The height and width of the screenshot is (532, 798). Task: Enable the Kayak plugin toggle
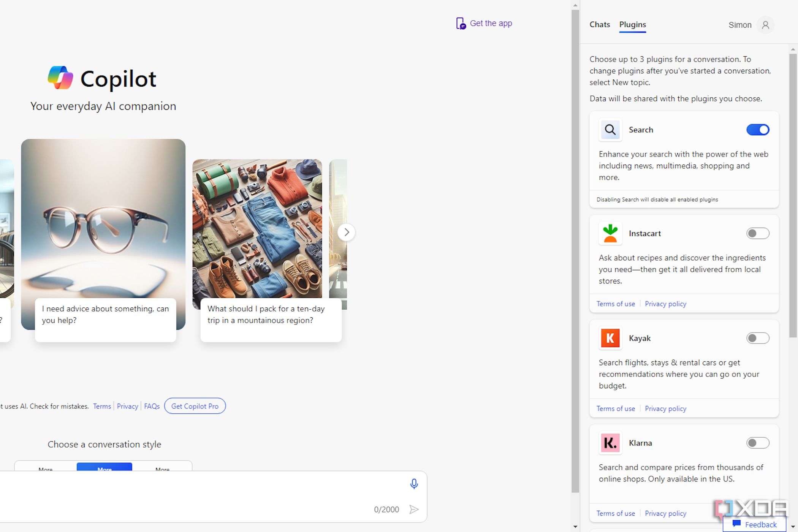[758, 338]
